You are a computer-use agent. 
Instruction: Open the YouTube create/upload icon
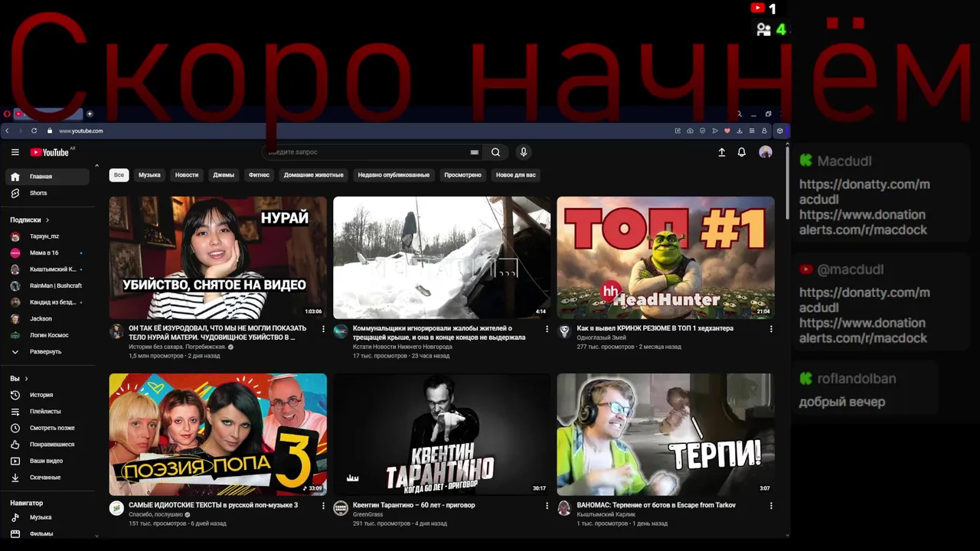(x=721, y=152)
